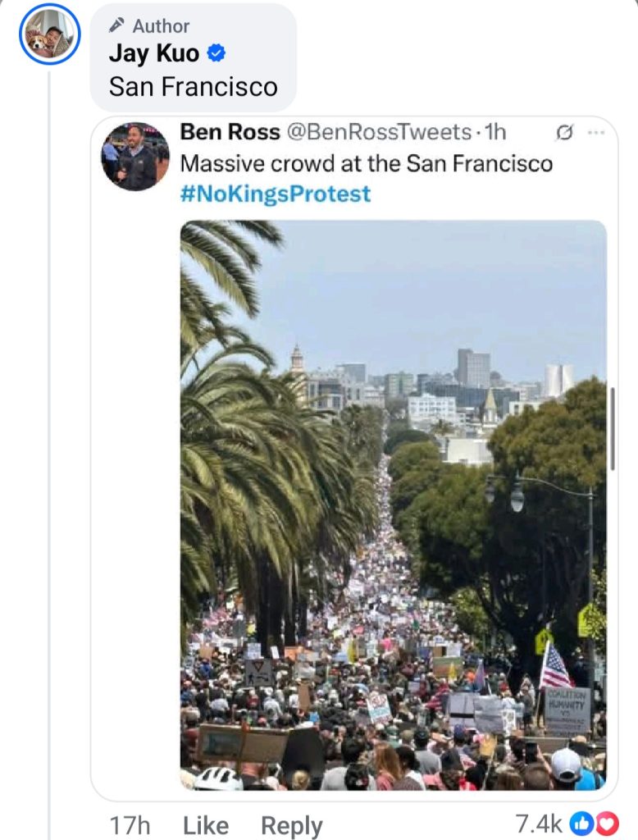Open the three-dot more options on the tweet
Screen dimensions: 638x840
596,132
